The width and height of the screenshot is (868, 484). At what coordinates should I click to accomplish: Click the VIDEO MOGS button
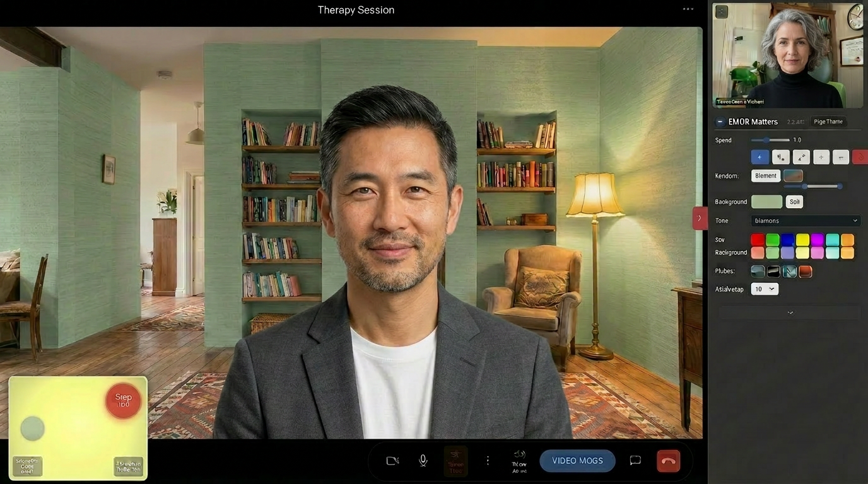[577, 461]
